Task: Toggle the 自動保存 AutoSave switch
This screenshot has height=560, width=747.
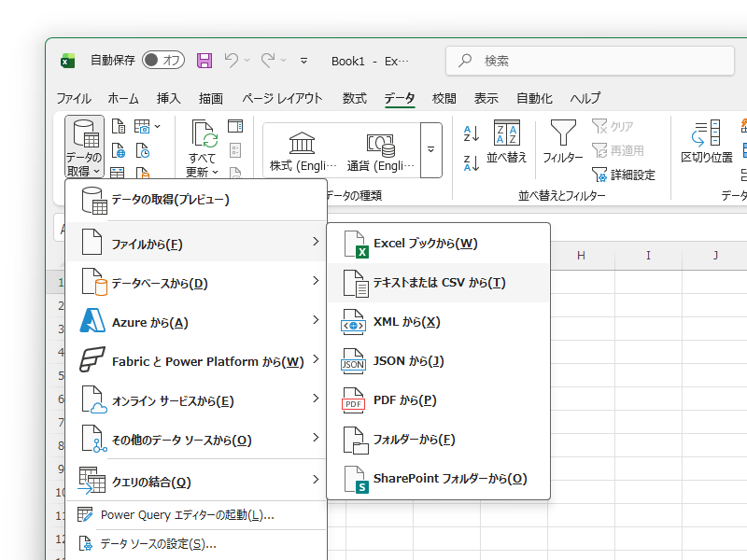Action: point(163,60)
